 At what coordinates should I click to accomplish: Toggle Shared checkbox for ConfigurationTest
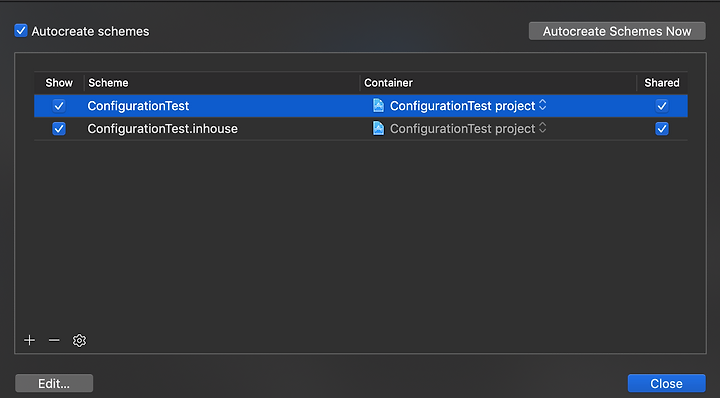coord(662,106)
